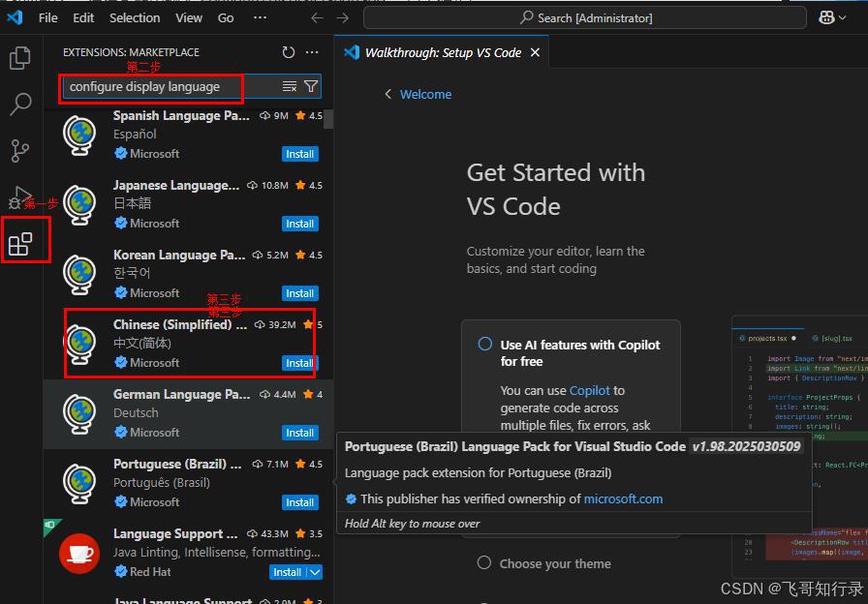
Task: Open the File menu
Action: (48, 17)
